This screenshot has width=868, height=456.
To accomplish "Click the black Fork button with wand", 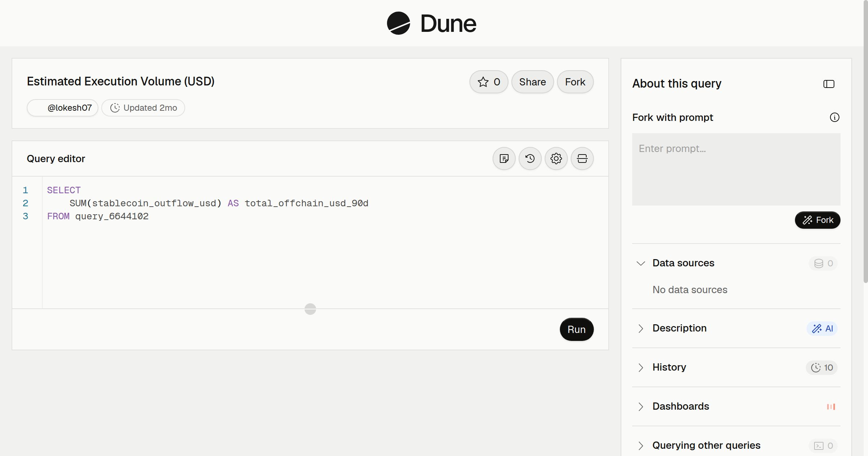I will (817, 220).
